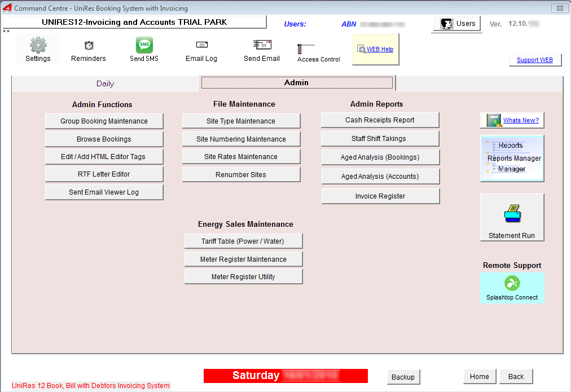The width and height of the screenshot is (571, 392).
Task: Open the Support WEB link
Action: pyautogui.click(x=535, y=60)
